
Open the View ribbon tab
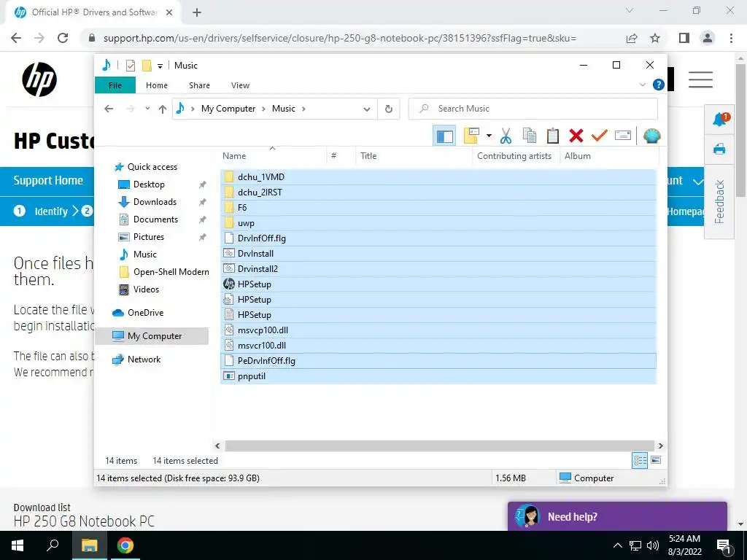[x=240, y=85]
